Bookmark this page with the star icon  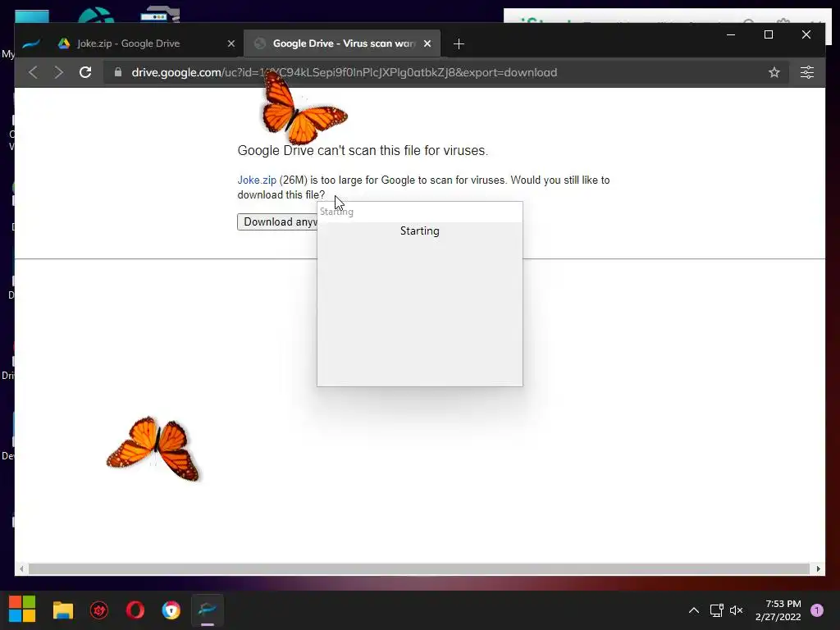click(774, 72)
